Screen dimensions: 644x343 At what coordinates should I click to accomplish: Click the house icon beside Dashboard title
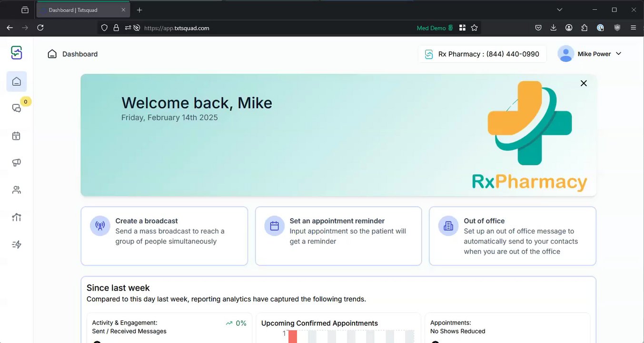[x=52, y=54]
